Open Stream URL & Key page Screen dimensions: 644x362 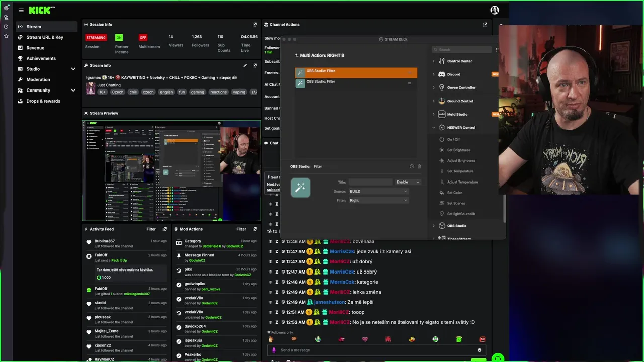pos(47,37)
